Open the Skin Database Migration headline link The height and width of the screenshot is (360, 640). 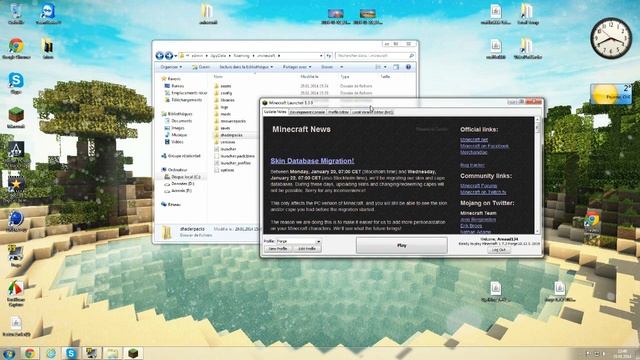pos(312,161)
